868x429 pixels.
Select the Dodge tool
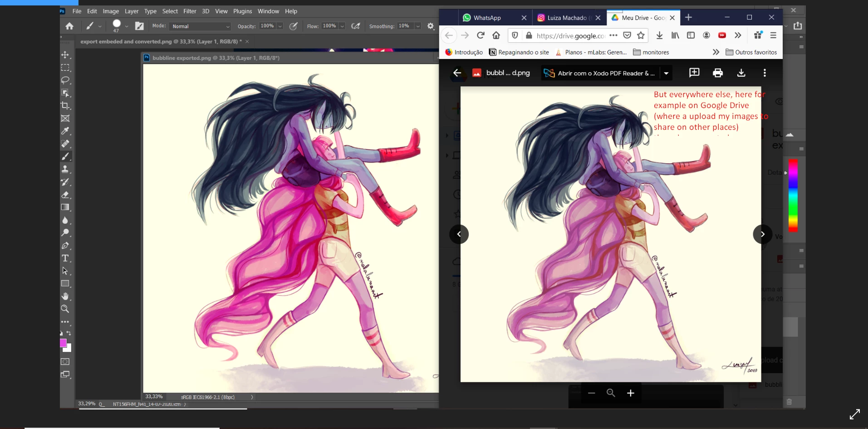click(65, 233)
